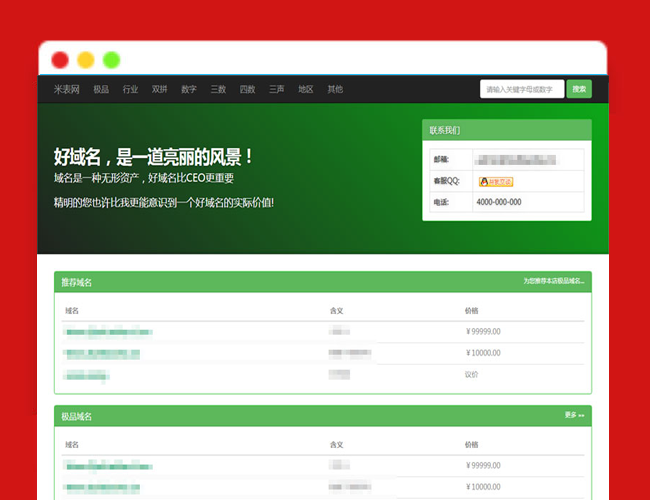Go to the 三数 category
650x500 pixels.
tap(218, 89)
